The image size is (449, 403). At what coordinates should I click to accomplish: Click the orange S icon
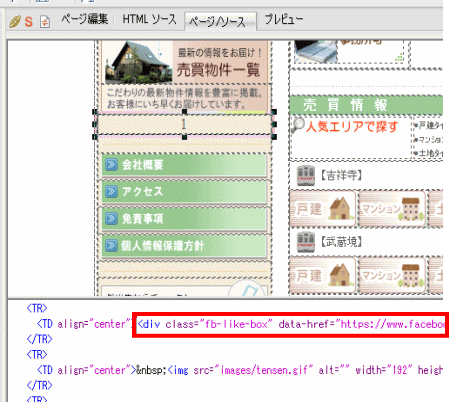pyautogui.click(x=29, y=22)
